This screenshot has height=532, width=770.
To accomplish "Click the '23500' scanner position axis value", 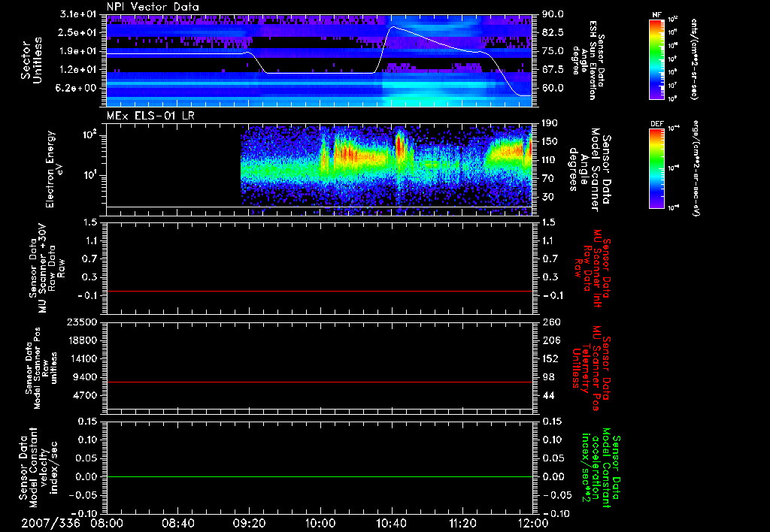I will point(83,322).
